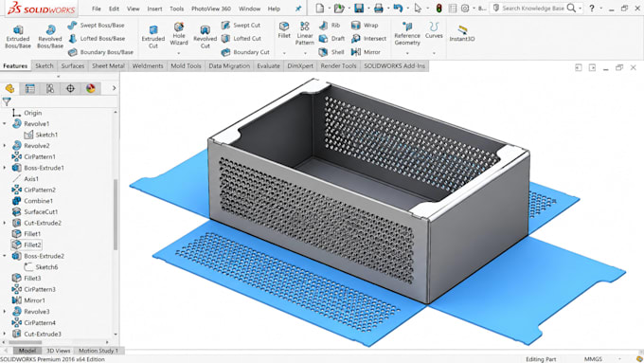Image resolution: width=644 pixels, height=363 pixels.
Task: Select the Shell tool
Action: tap(331, 52)
